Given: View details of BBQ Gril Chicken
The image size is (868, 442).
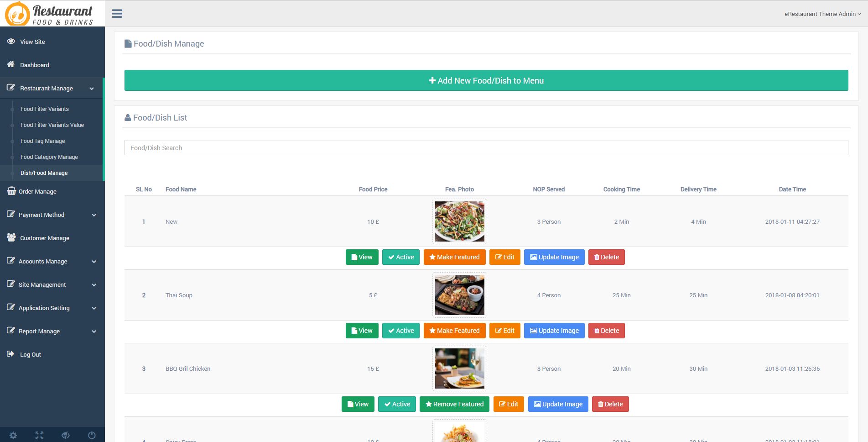Looking at the screenshot, I should [358, 404].
